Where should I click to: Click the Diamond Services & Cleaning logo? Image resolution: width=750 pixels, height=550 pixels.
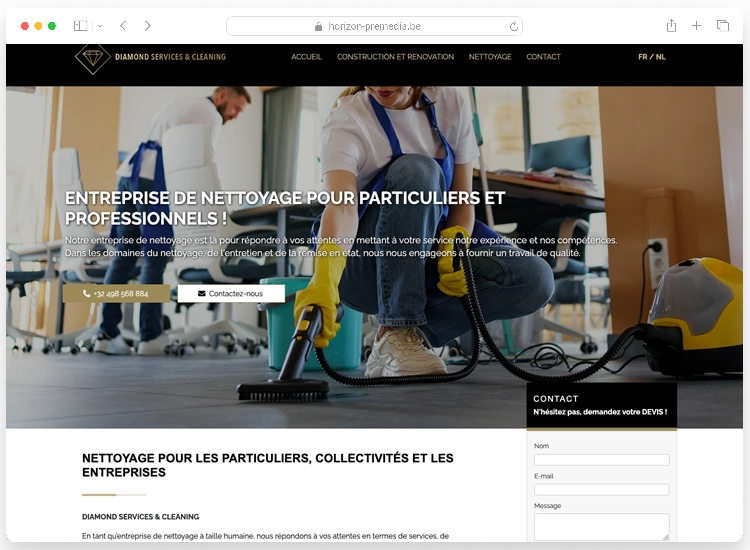(x=150, y=57)
